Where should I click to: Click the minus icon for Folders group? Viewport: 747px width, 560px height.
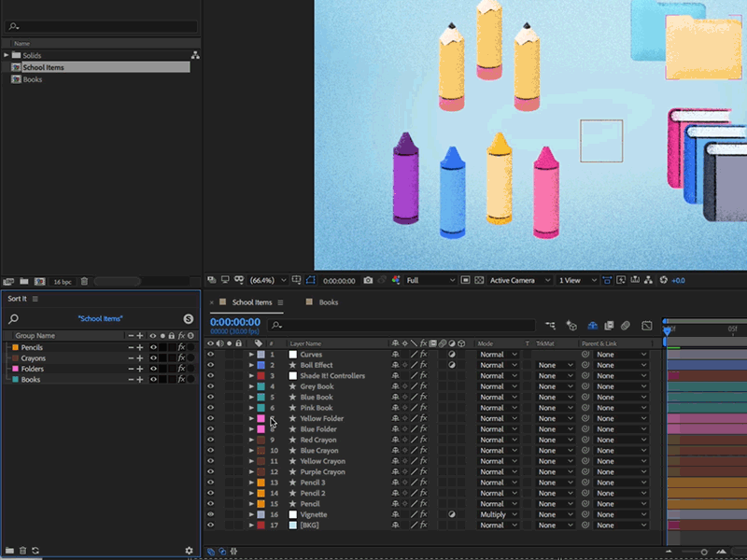coord(130,369)
